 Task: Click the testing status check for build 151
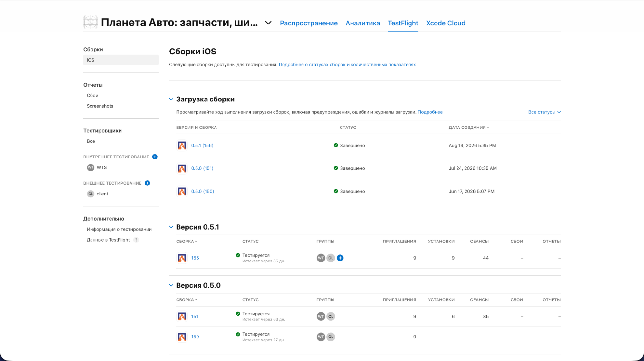(x=238, y=314)
